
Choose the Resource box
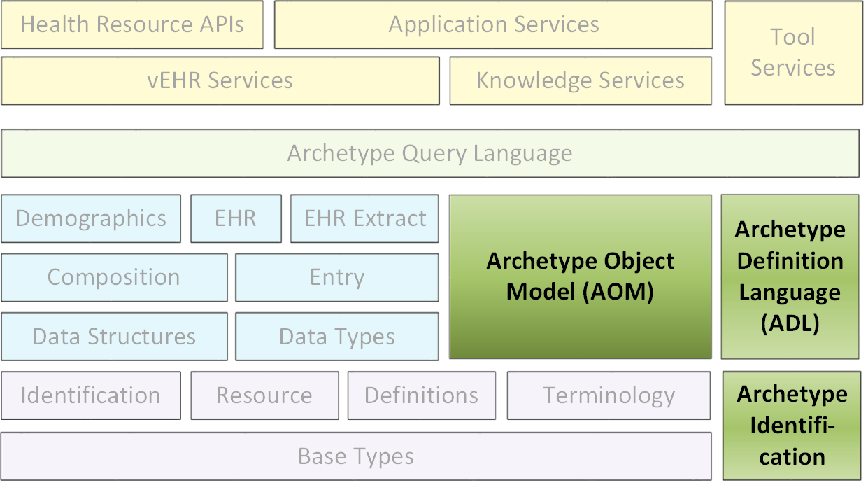click(x=264, y=395)
